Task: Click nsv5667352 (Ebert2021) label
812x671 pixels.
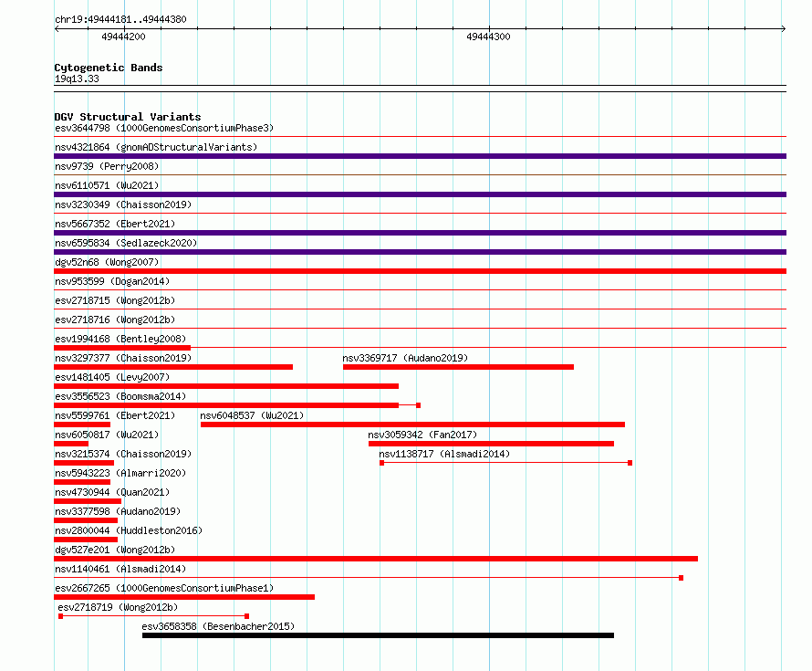Action: [115, 224]
